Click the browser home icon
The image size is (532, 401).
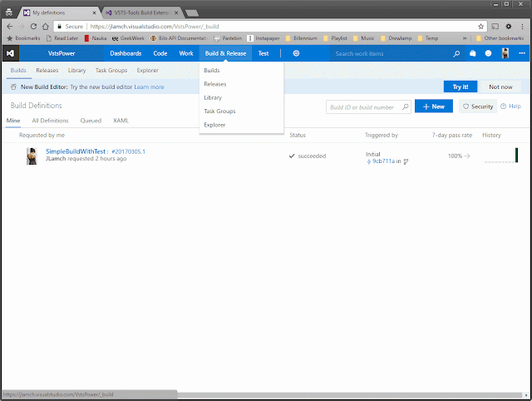pyautogui.click(x=46, y=27)
